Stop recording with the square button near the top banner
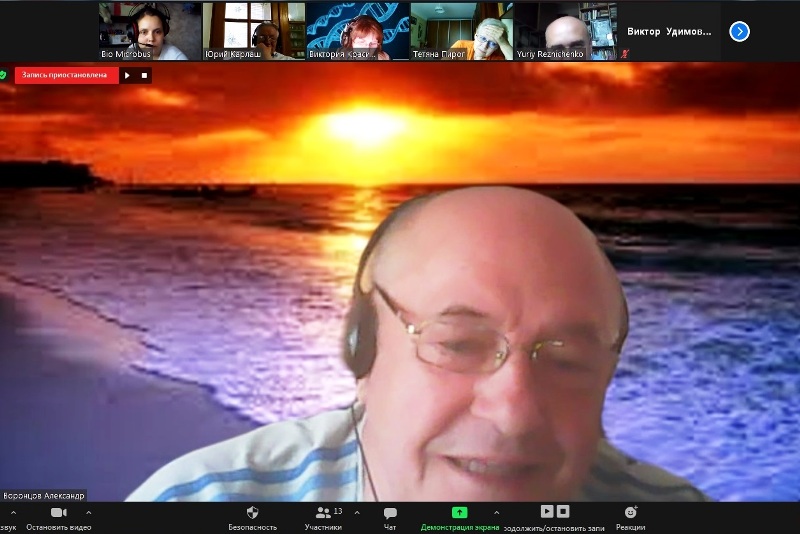The image size is (800, 534). (144, 75)
